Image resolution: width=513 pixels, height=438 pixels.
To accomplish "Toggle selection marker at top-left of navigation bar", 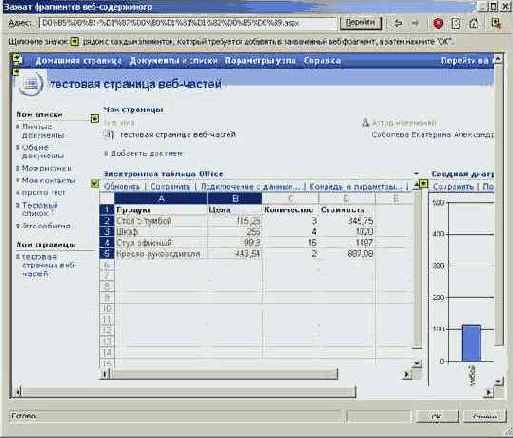I will click(17, 59).
